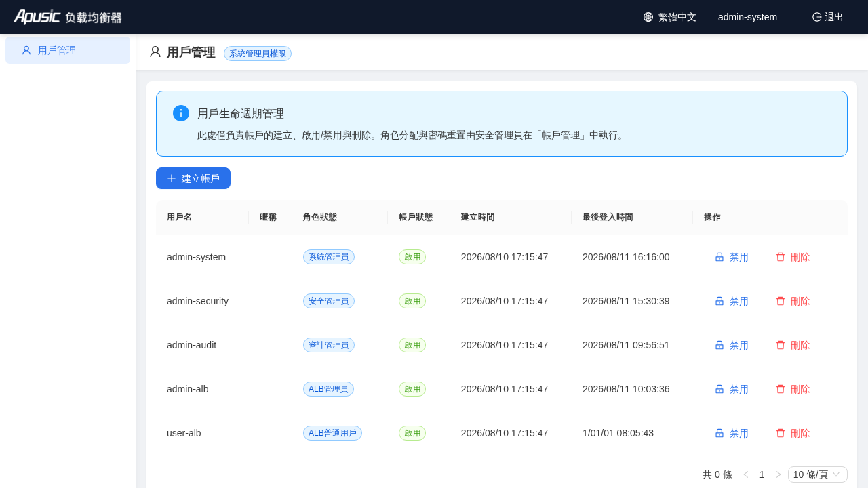Click the logout arrow icon

pyautogui.click(x=817, y=17)
